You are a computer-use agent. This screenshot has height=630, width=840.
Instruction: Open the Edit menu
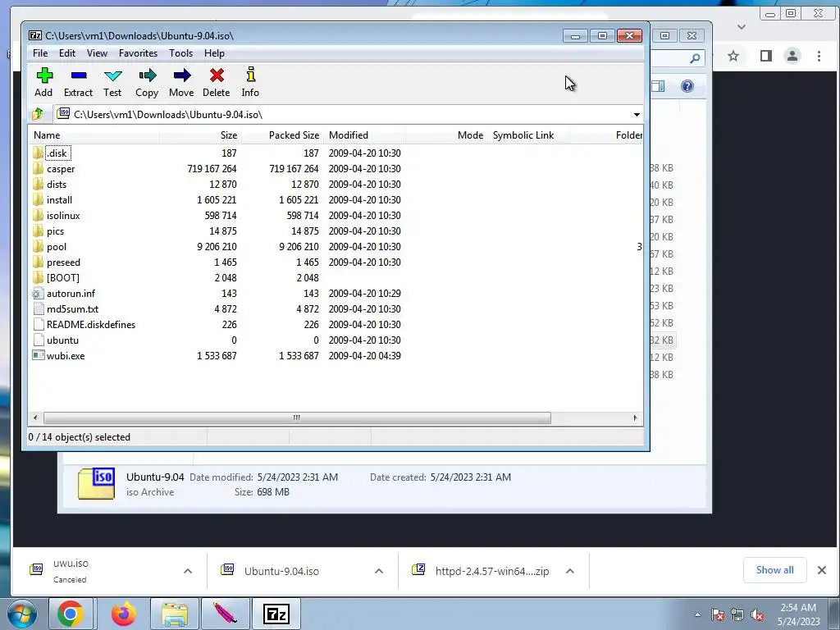click(x=67, y=53)
